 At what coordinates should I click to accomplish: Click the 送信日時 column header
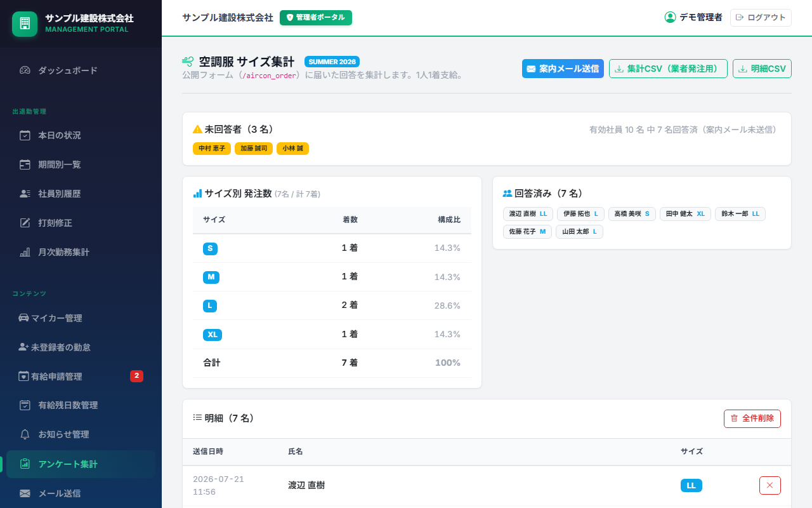(208, 451)
